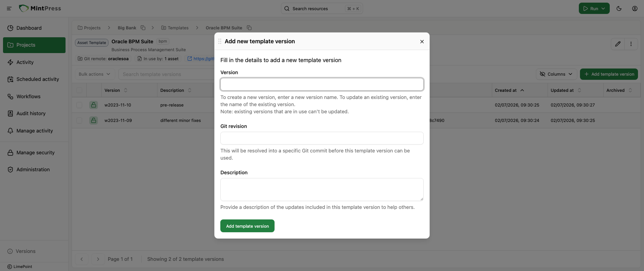Image resolution: width=644 pixels, height=271 pixels.
Task: Click the edit pencil icon
Action: click(x=618, y=44)
